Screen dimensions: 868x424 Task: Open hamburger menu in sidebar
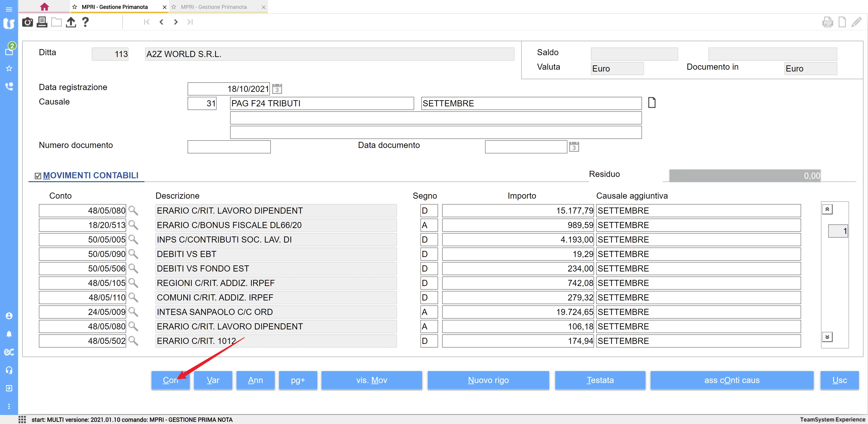click(9, 9)
